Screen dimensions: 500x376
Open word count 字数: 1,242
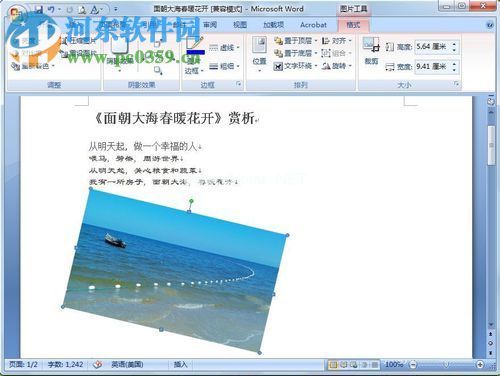[65, 365]
